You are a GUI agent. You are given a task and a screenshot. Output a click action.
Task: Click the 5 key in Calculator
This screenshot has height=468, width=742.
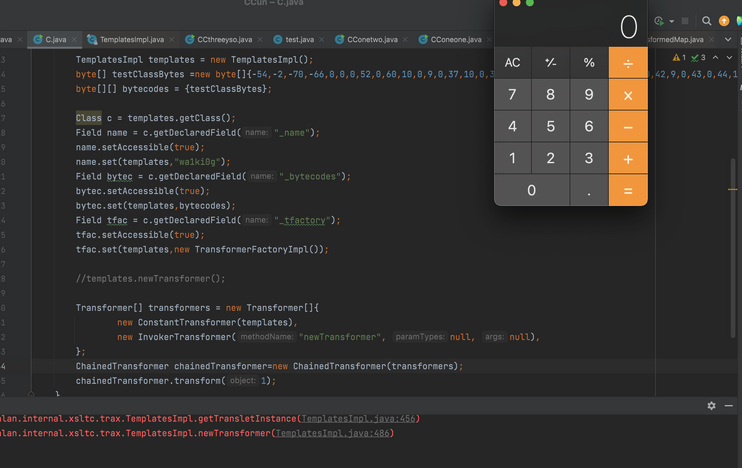click(x=551, y=126)
